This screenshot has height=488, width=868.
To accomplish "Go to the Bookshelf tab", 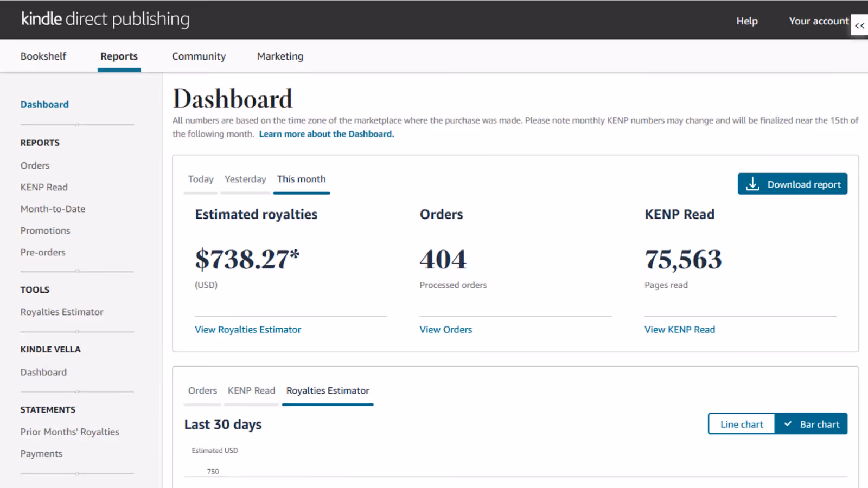I will coord(43,56).
